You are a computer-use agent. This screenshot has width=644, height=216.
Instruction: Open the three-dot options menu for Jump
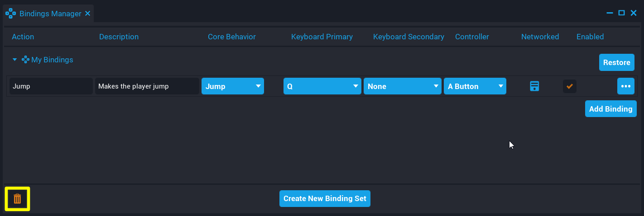pyautogui.click(x=625, y=86)
